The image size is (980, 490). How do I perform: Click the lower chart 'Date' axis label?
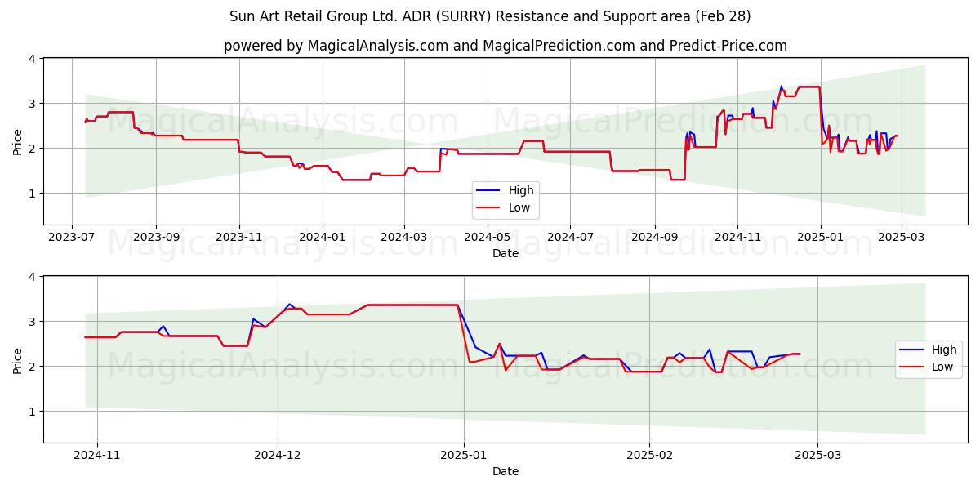506,471
